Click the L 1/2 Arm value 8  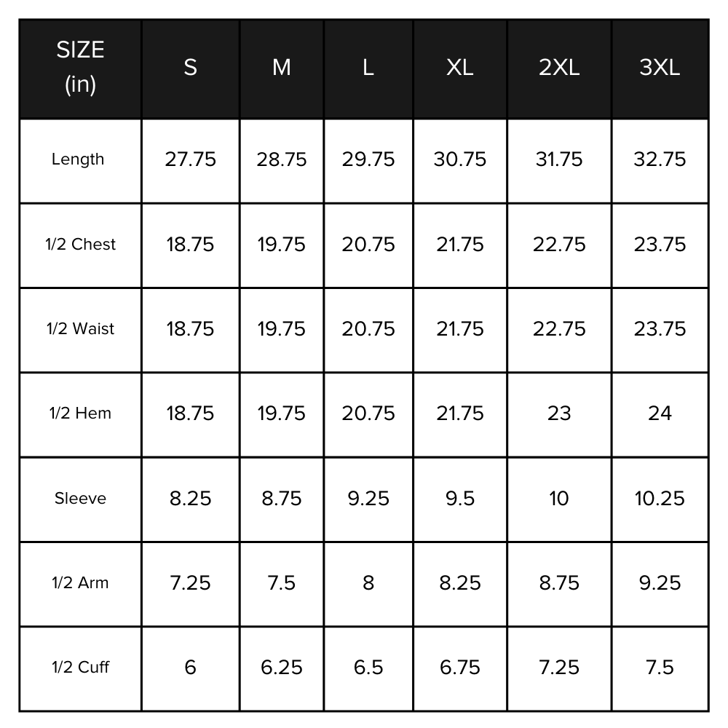pyautogui.click(x=368, y=583)
